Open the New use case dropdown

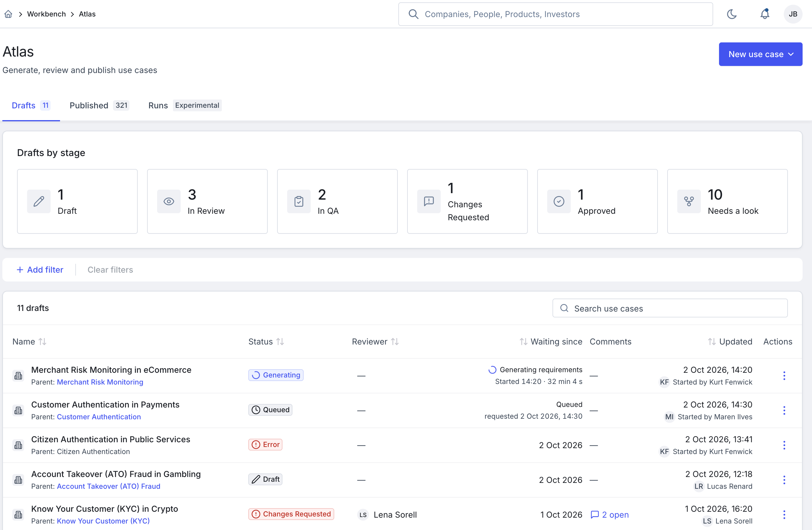point(760,54)
